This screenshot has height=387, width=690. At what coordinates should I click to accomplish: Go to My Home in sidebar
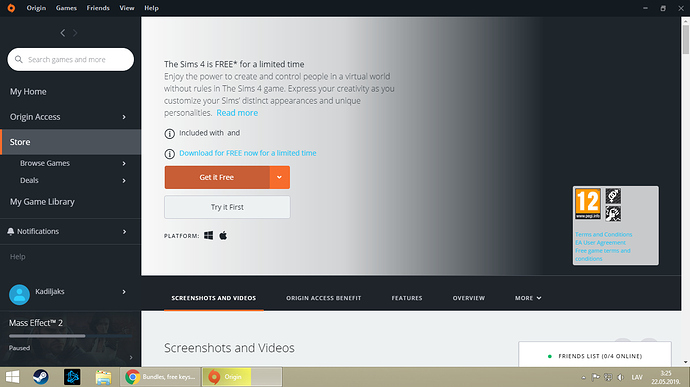pyautogui.click(x=28, y=92)
